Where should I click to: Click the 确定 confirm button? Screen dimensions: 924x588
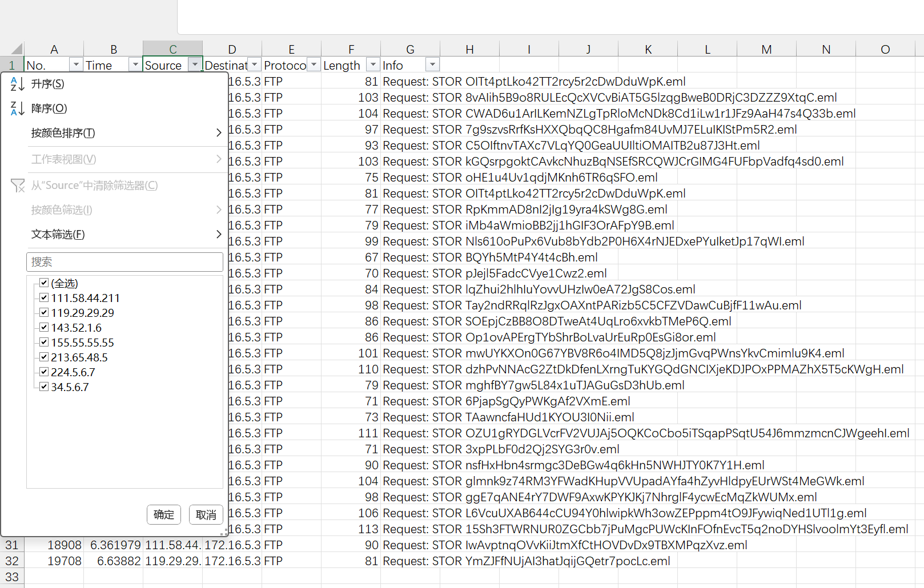pyautogui.click(x=164, y=514)
